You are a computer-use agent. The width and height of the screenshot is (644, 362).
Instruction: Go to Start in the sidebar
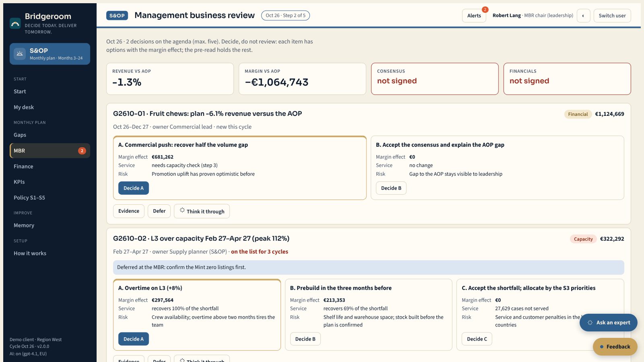50,91
